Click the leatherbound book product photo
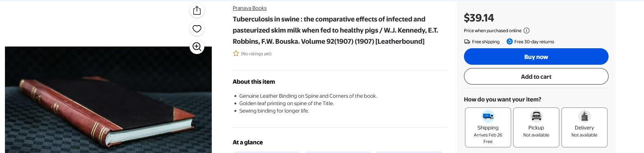This screenshot has height=153, width=644. 108,100
